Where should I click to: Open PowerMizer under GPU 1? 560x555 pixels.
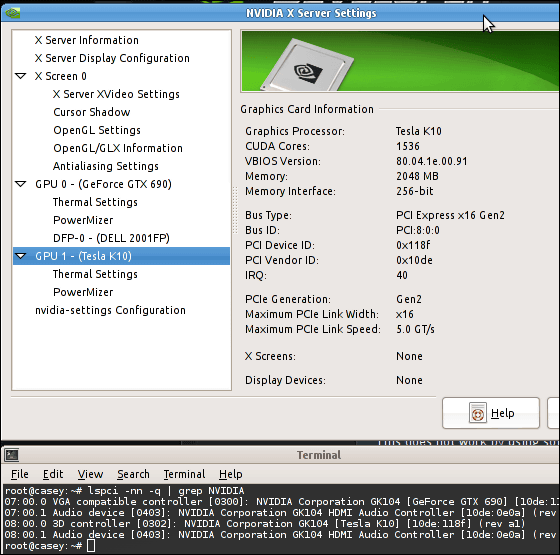(x=83, y=292)
